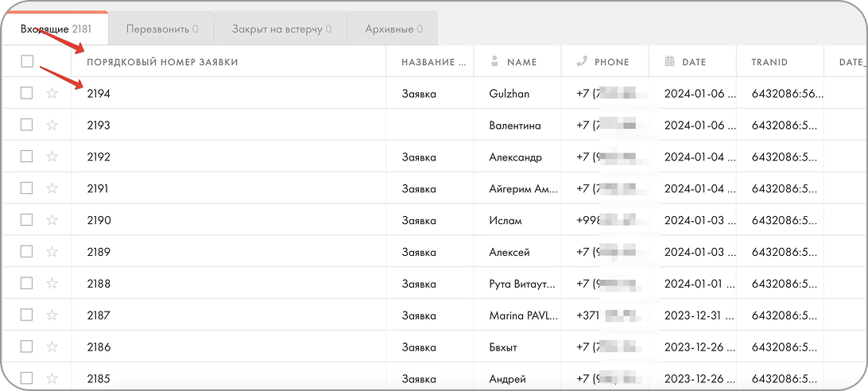Image resolution: width=868 pixels, height=391 pixels.
Task: Open the Закрыт на встерчу tab
Action: 281,29
